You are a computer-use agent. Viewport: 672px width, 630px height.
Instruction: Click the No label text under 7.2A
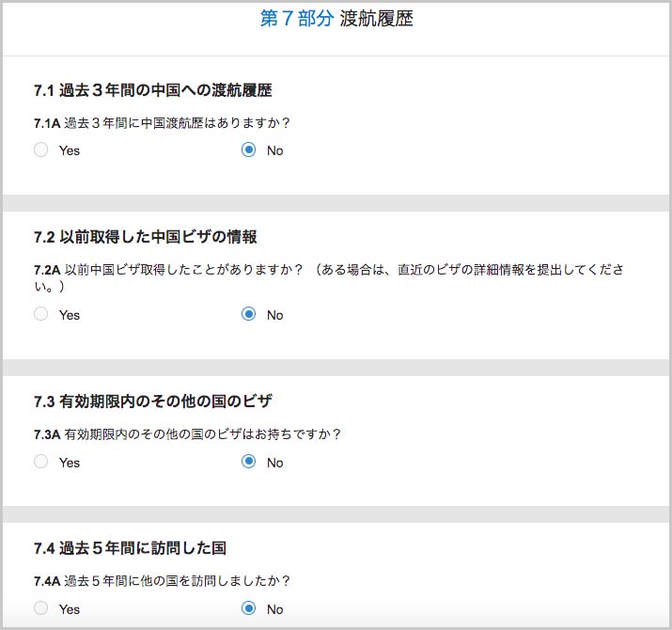point(274,315)
